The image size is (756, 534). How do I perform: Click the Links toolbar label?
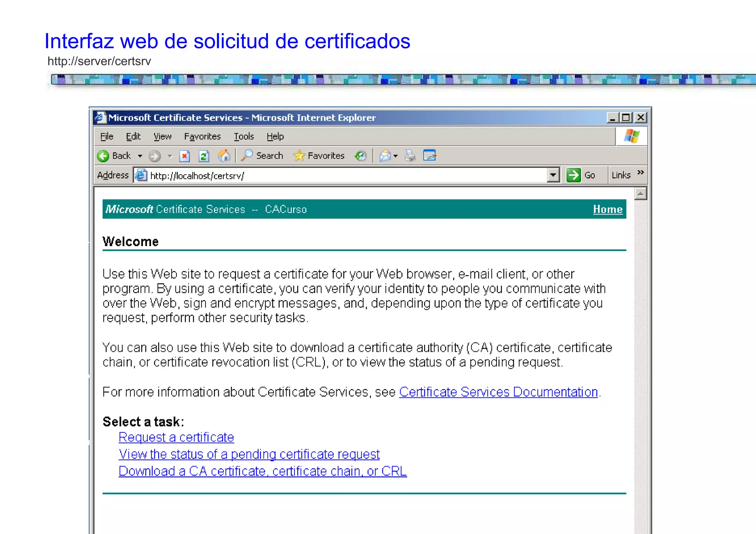pos(621,175)
